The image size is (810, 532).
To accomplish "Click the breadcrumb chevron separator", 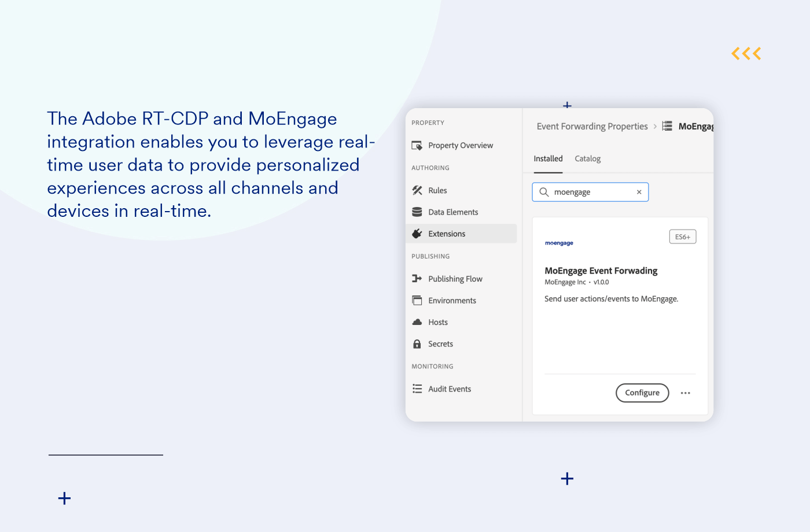I will click(655, 126).
